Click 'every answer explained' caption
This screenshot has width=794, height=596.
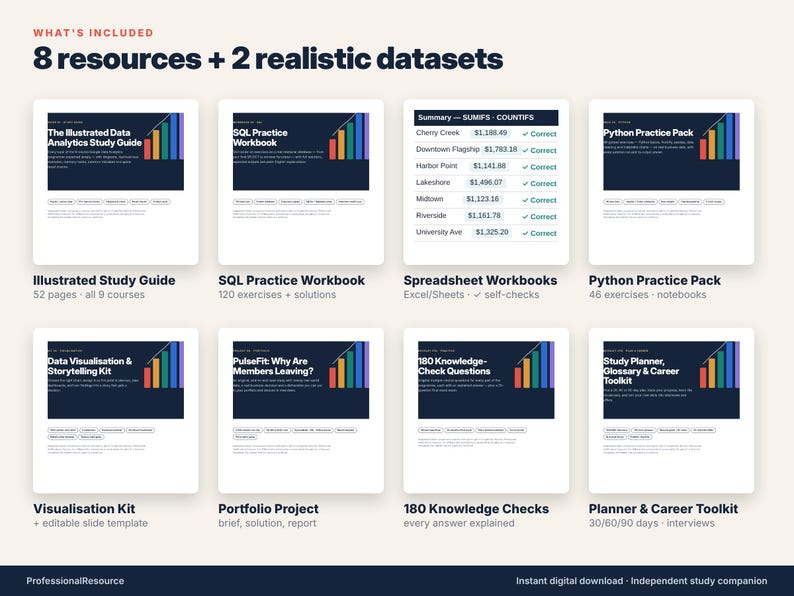459,523
